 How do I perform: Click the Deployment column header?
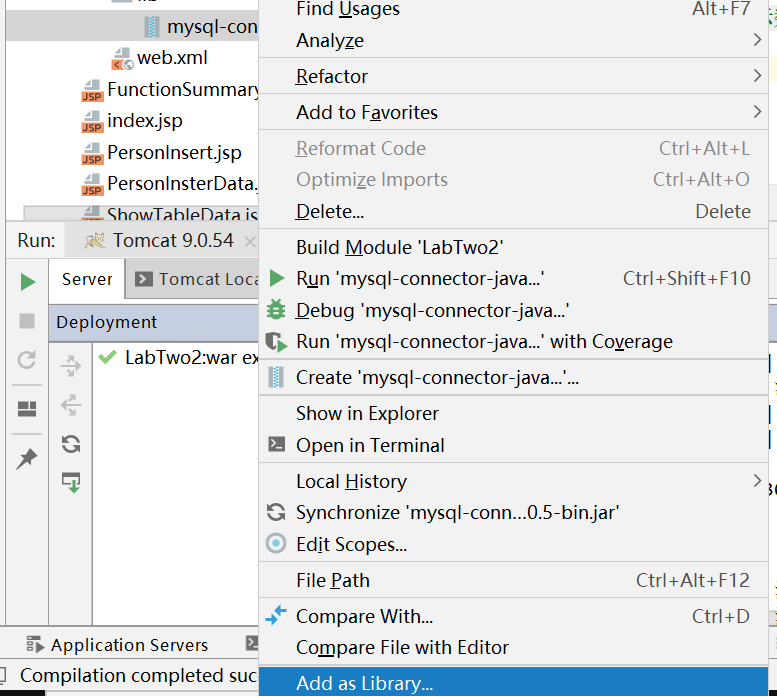click(x=154, y=322)
